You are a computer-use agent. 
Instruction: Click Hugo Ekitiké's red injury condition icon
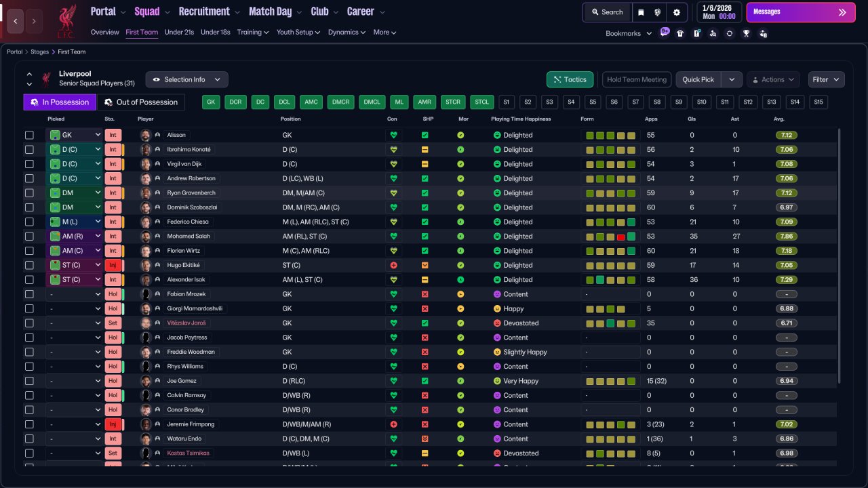point(393,265)
